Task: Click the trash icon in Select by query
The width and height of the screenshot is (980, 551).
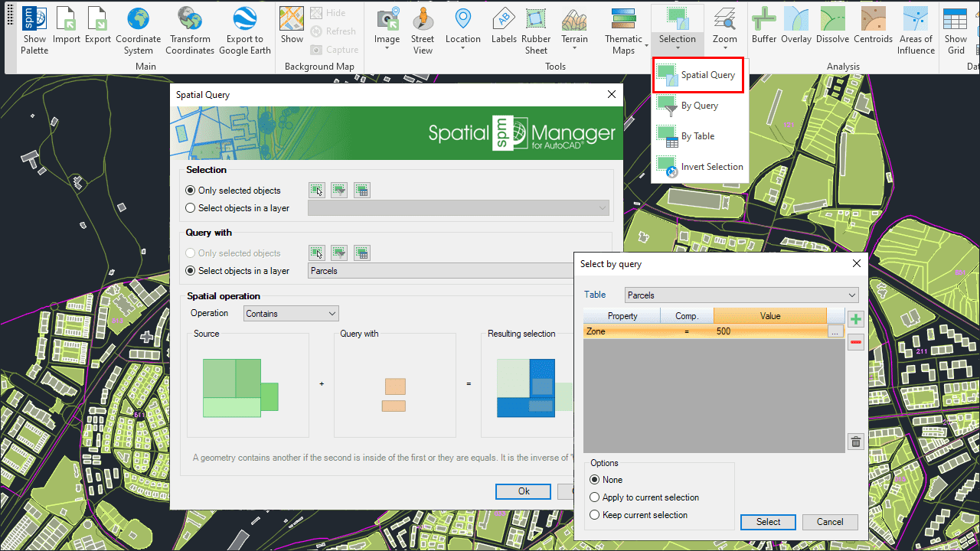Action: pyautogui.click(x=856, y=442)
